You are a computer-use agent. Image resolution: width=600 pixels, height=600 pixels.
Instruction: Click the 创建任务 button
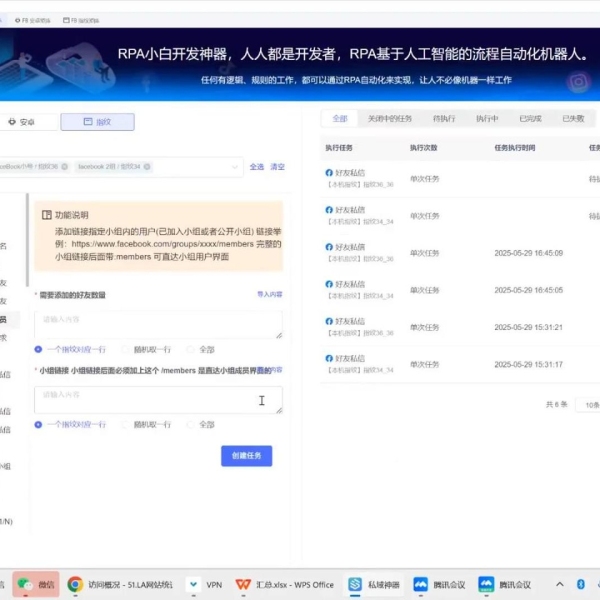pos(246,456)
